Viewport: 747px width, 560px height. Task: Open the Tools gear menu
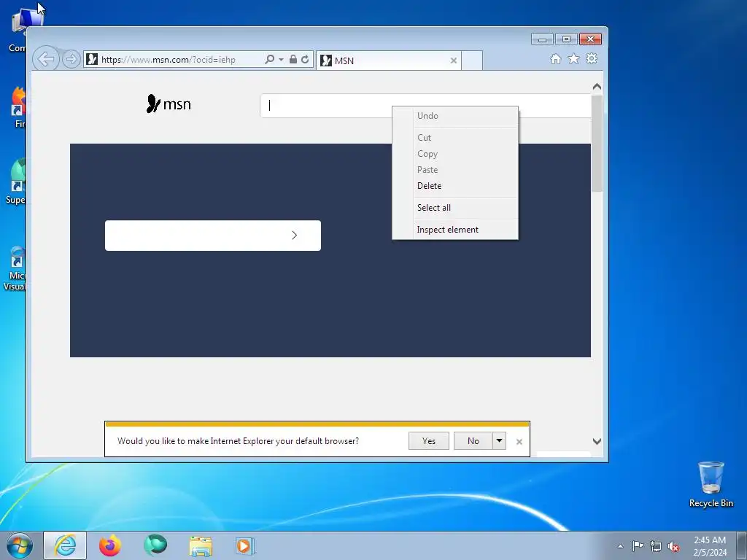(x=592, y=58)
